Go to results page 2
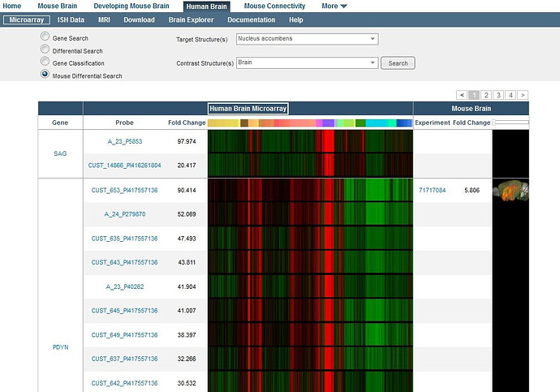The width and height of the screenshot is (560, 392). coord(486,95)
